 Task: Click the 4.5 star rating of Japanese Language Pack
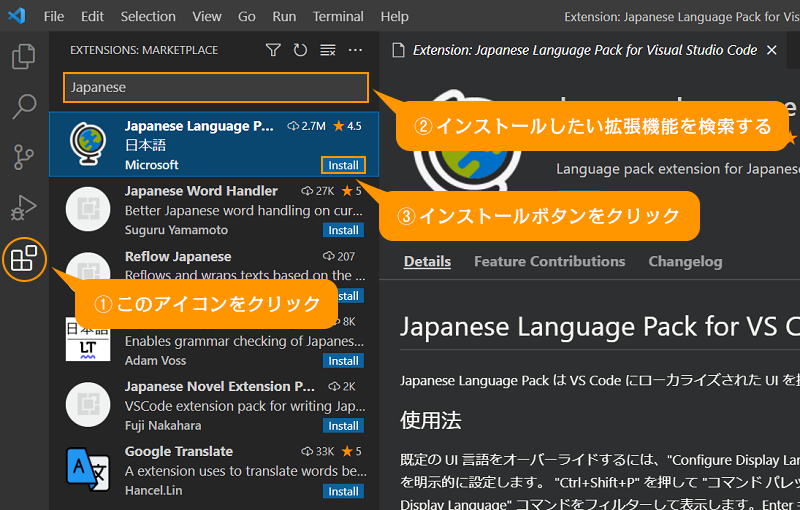point(347,126)
